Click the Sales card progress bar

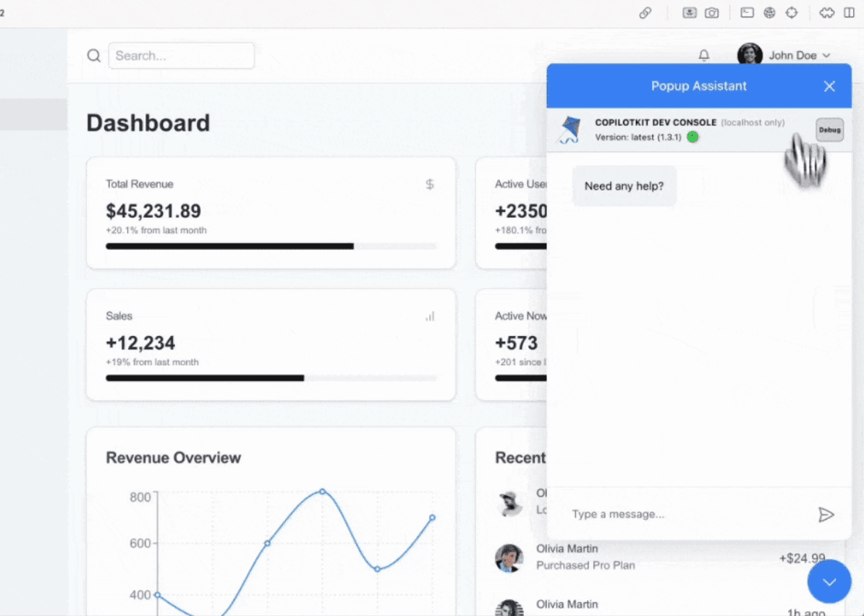click(x=271, y=378)
